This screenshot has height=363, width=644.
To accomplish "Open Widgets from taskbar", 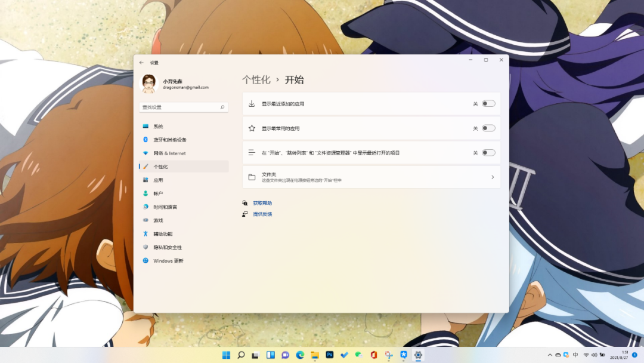I will click(x=271, y=355).
